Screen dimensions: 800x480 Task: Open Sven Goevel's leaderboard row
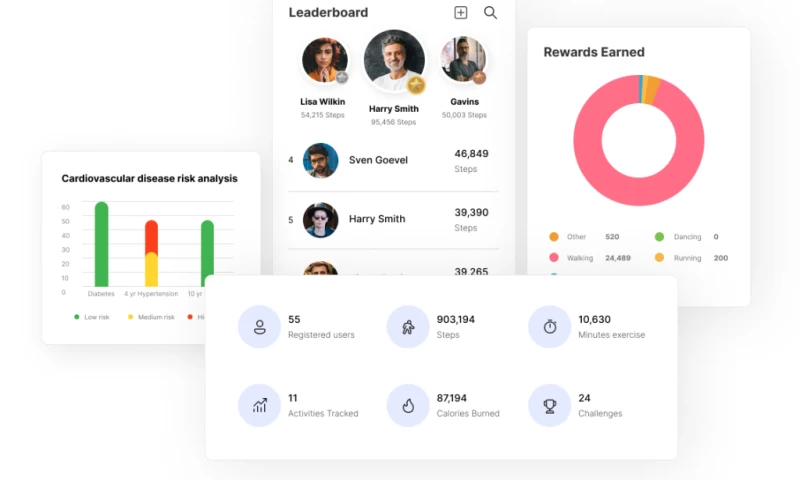click(x=393, y=160)
